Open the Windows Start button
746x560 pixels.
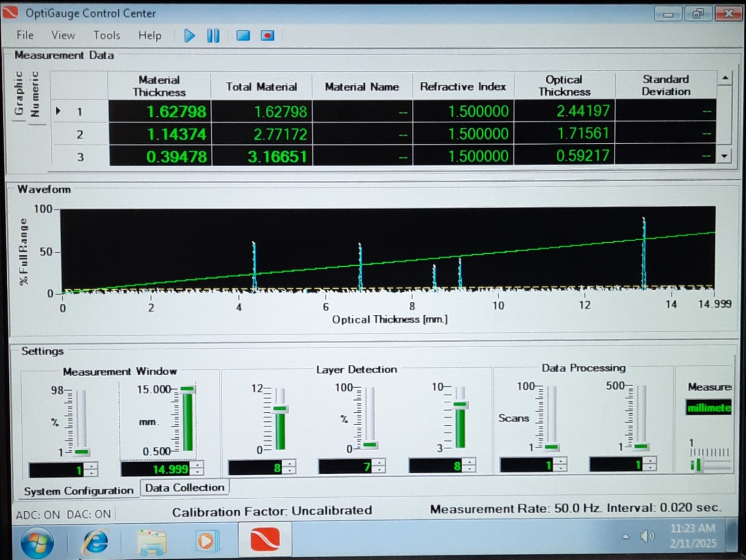[x=37, y=542]
